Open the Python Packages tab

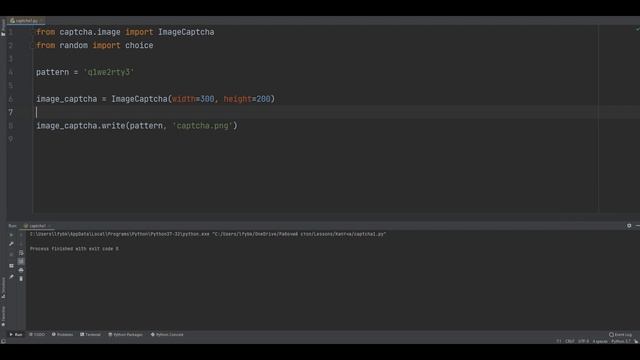coord(125,335)
